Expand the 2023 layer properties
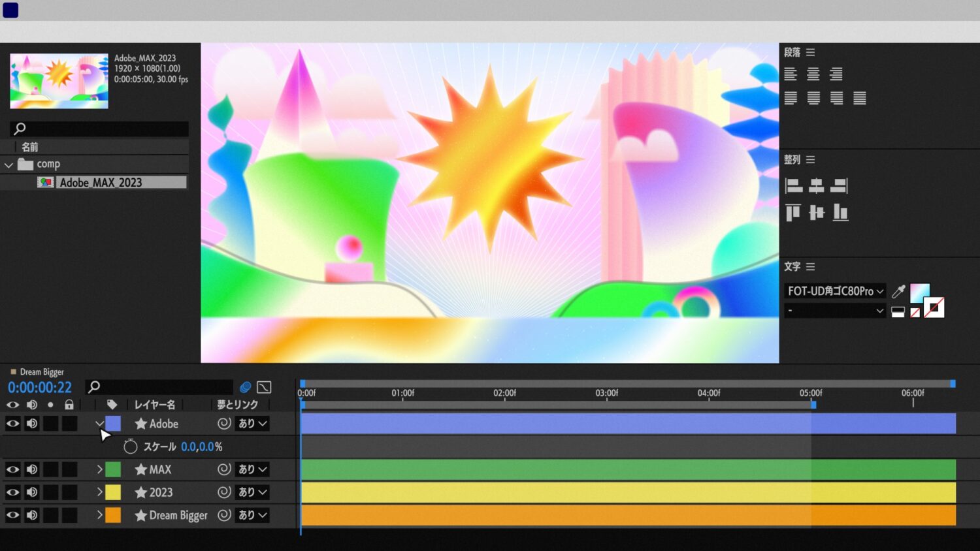The height and width of the screenshot is (551, 980). pyautogui.click(x=99, y=492)
